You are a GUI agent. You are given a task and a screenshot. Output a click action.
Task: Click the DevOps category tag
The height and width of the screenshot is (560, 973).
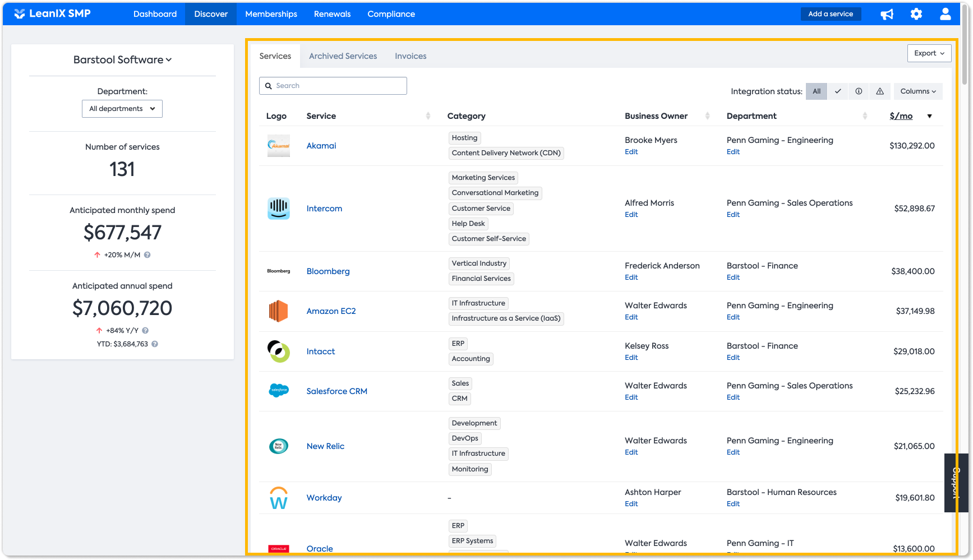pyautogui.click(x=465, y=438)
